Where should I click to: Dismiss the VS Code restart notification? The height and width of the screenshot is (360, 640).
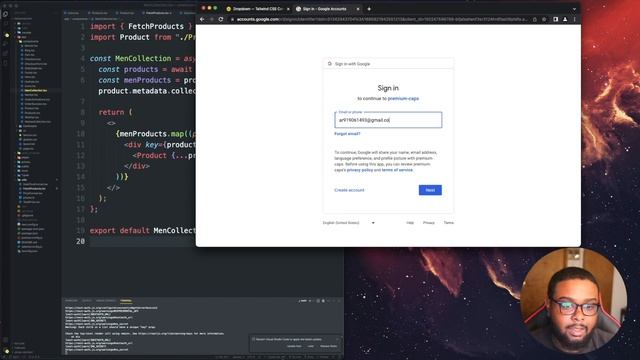pyautogui.click(x=338, y=339)
